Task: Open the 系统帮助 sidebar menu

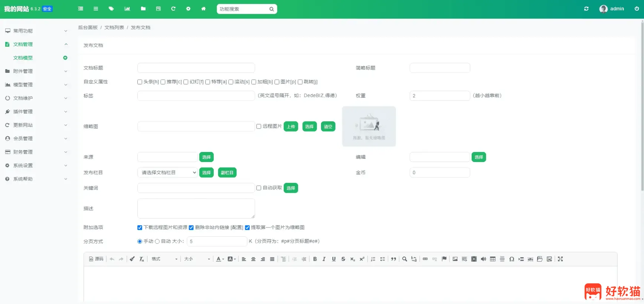Action: 36,179
